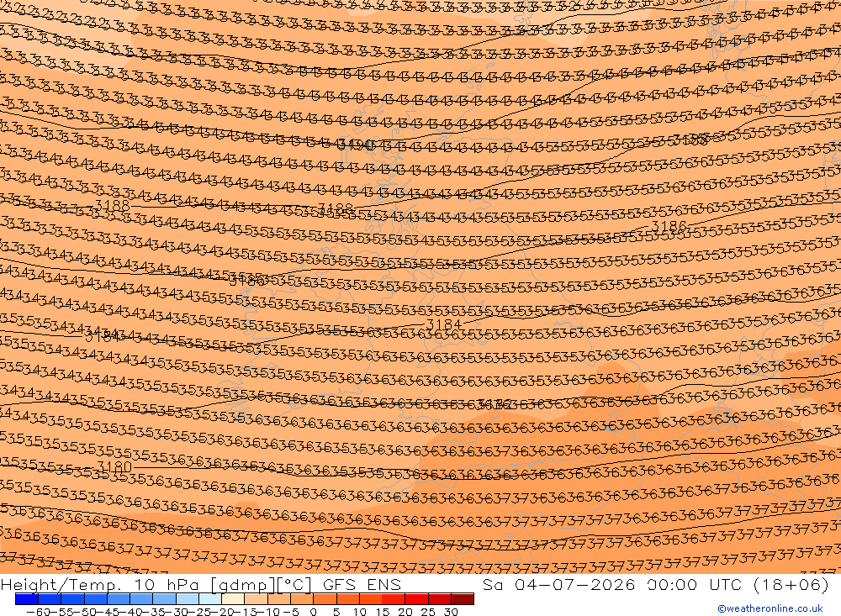Click the '[°C]' unit label in title
This screenshot has height=616, width=841.
(294, 584)
